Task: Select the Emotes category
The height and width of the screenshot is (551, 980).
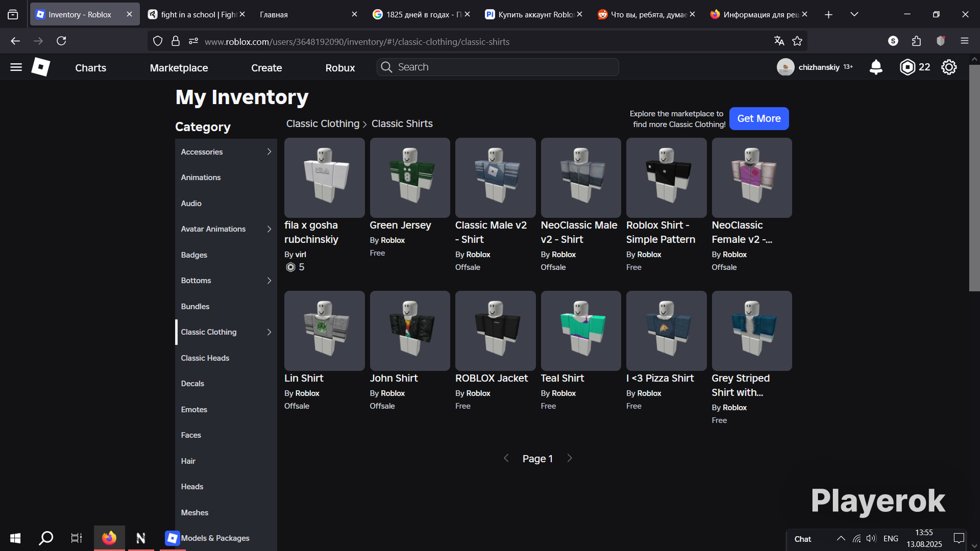Action: [226, 409]
